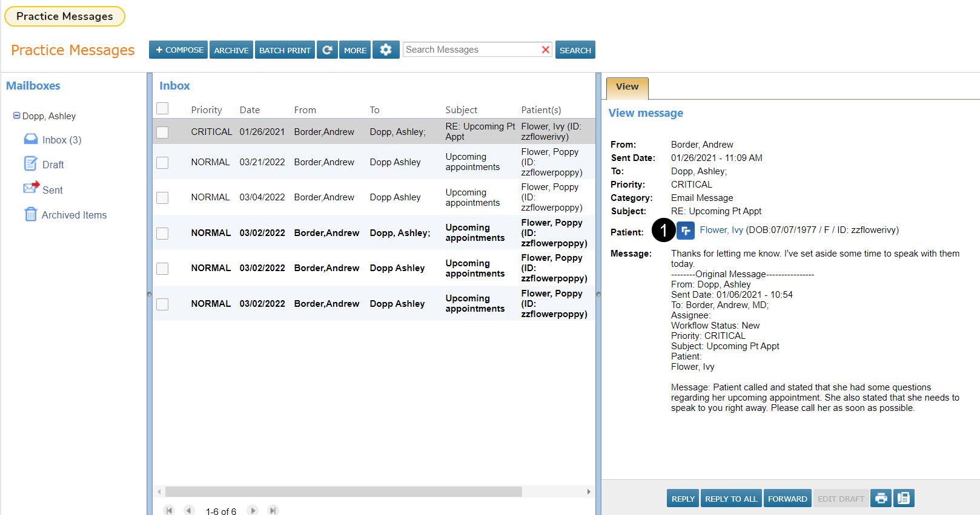The width and height of the screenshot is (980, 515).
Task: Click the fax icon beside print
Action: (903, 499)
